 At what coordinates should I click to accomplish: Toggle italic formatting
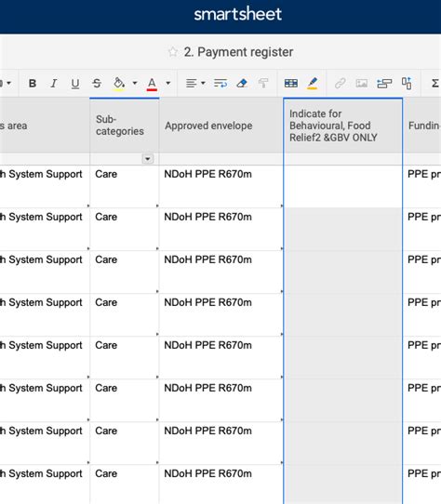click(x=54, y=84)
